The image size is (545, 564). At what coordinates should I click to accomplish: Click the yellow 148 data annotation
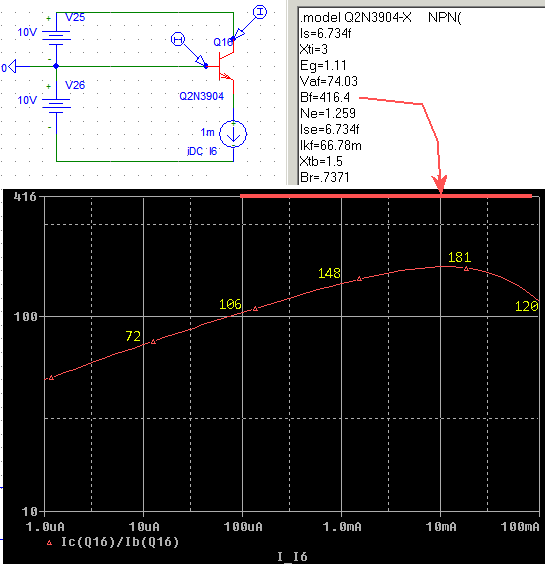click(329, 273)
